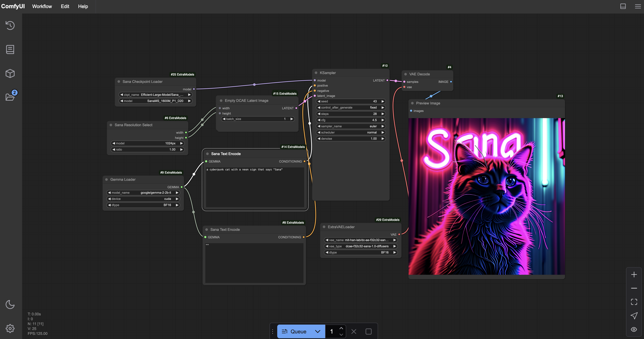The height and width of the screenshot is (339, 644).
Task: Click the Gemma Loader GEMMA output socket
Action: coord(182,187)
